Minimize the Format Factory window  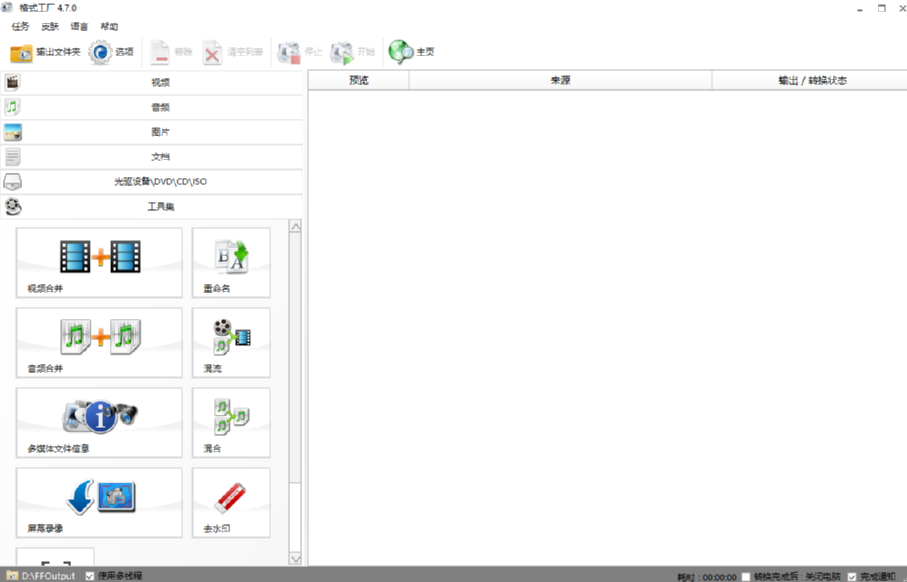[x=860, y=9]
